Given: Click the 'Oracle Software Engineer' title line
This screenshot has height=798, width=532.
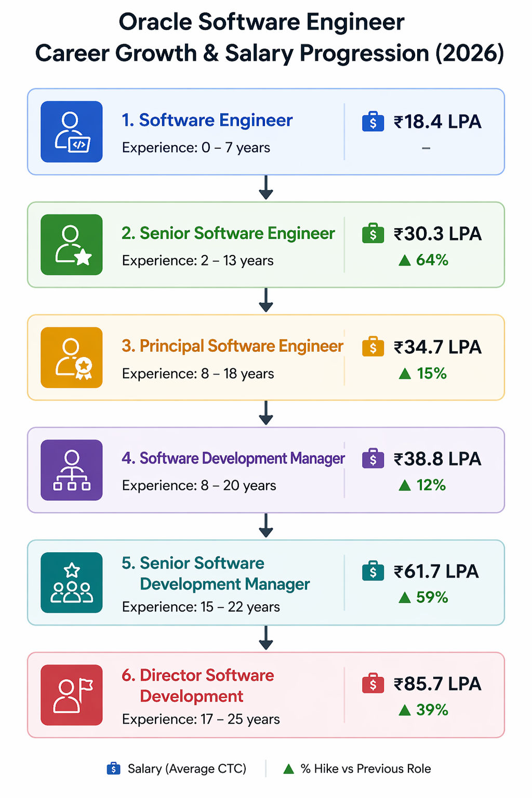Looking at the screenshot, I should click(x=261, y=22).
